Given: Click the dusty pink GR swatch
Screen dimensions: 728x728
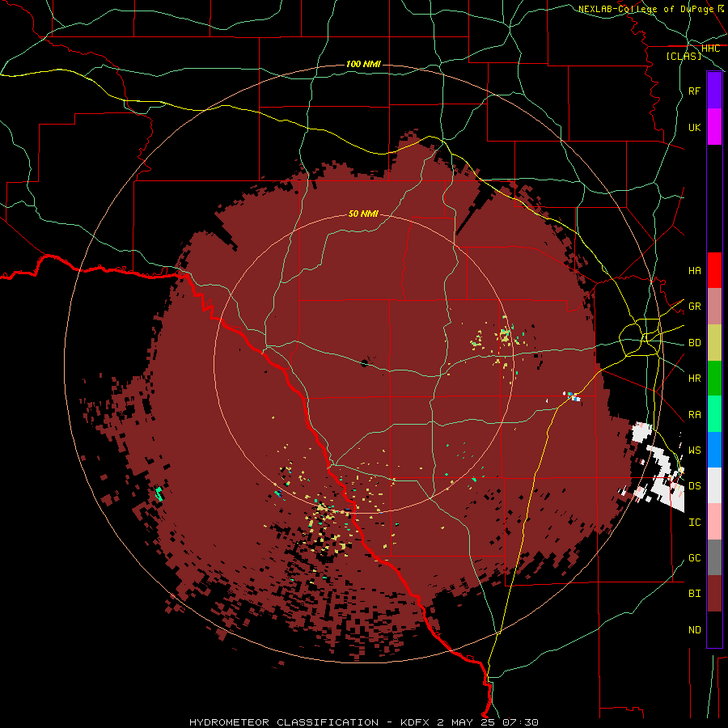Looking at the screenshot, I should (714, 307).
